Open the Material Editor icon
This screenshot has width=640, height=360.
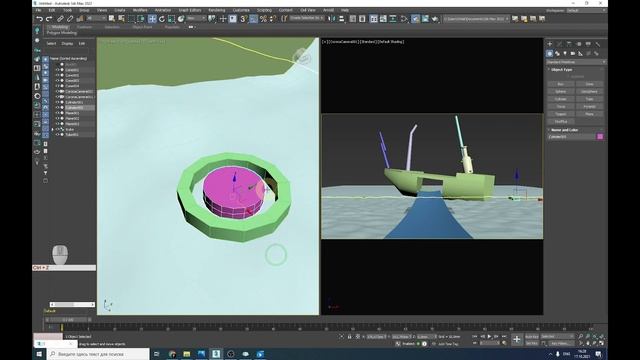click(x=404, y=19)
